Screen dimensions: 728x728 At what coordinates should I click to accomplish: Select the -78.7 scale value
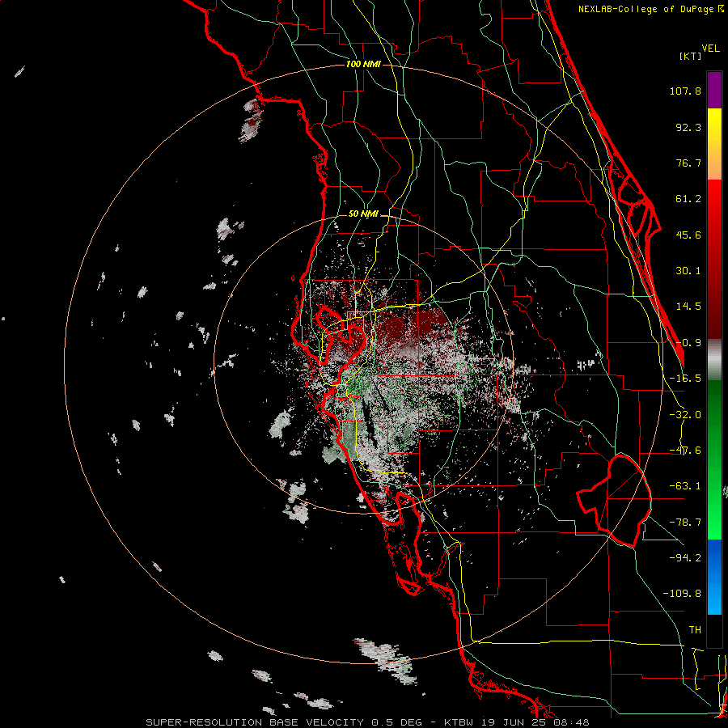pos(685,523)
